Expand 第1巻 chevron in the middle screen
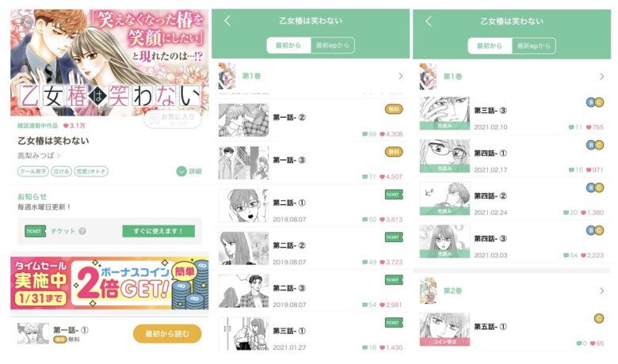618x364 pixels. (401, 76)
